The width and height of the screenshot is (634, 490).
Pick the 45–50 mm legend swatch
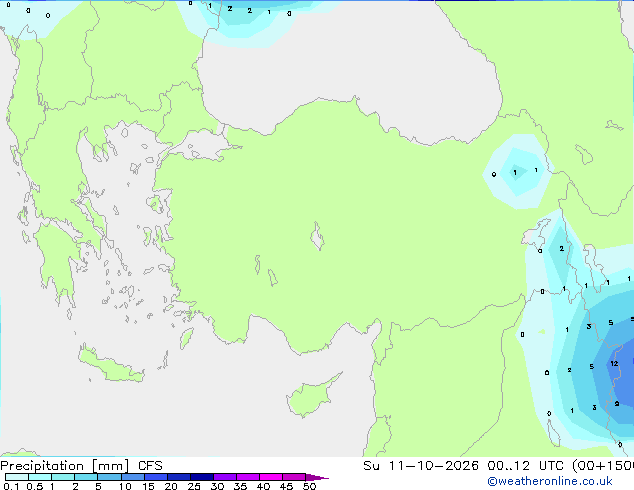(x=294, y=477)
